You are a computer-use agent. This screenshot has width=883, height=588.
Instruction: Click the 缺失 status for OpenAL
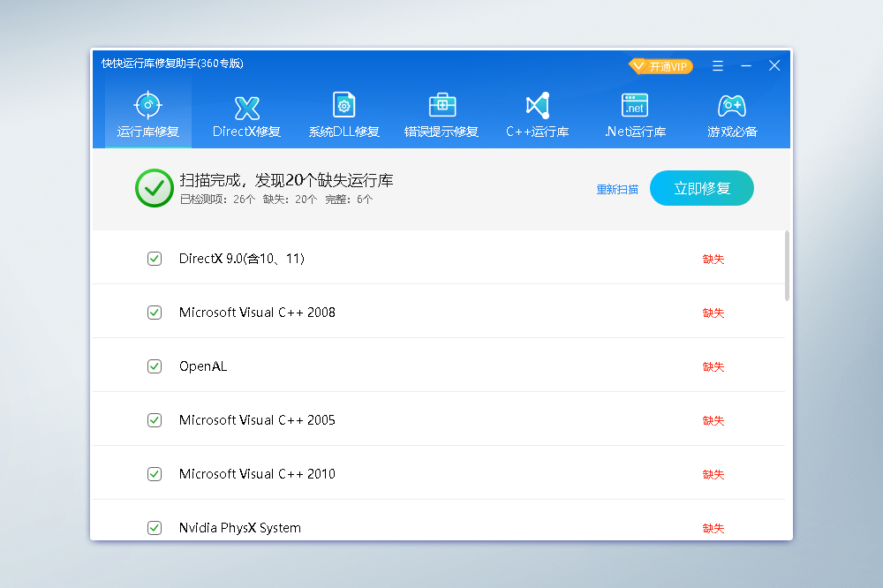pos(713,366)
